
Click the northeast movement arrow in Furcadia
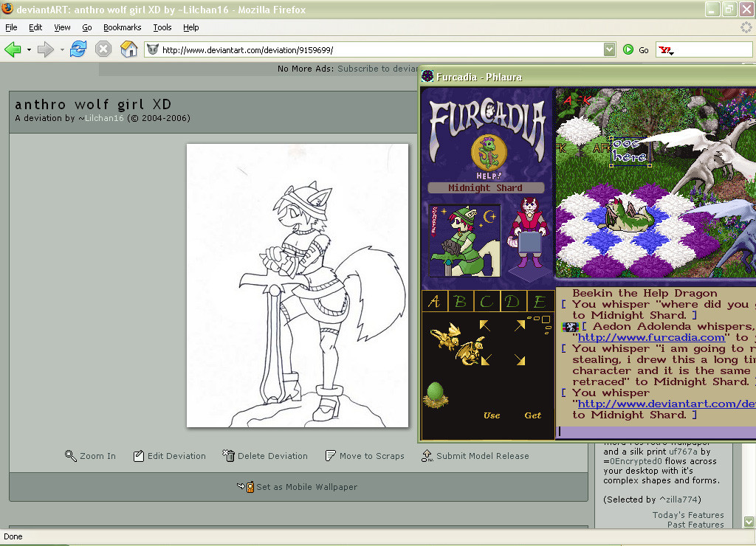pos(520,325)
